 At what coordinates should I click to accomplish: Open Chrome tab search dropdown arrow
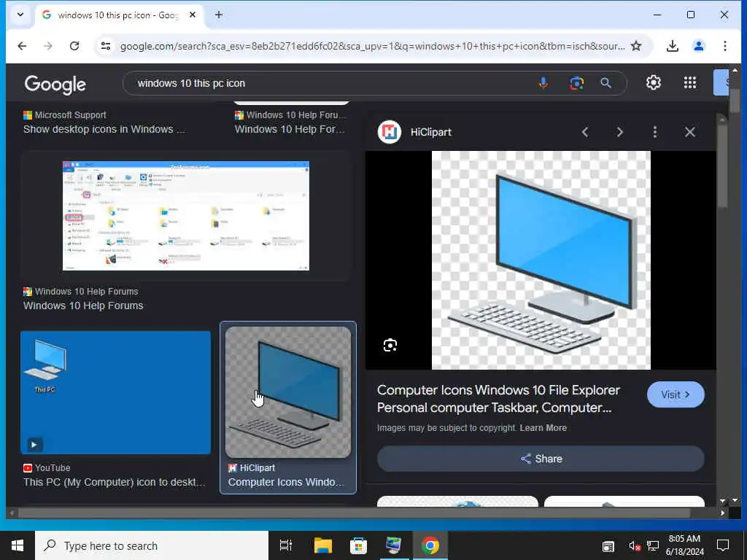(x=20, y=15)
